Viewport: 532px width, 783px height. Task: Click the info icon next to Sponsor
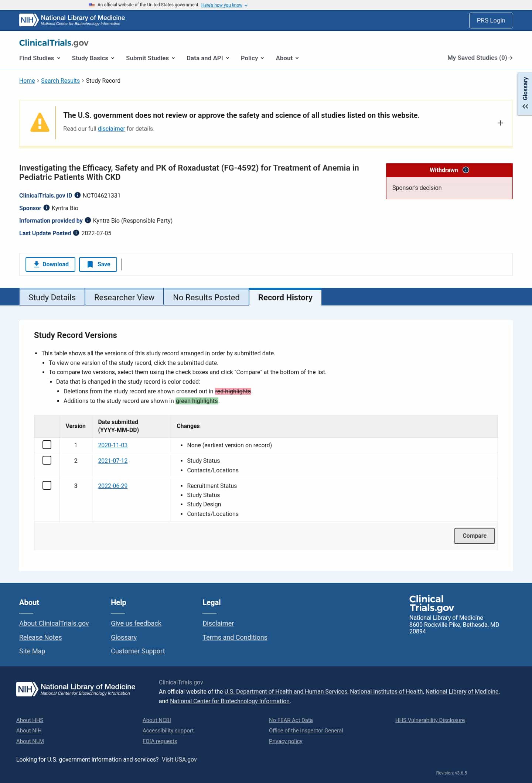pyautogui.click(x=47, y=208)
